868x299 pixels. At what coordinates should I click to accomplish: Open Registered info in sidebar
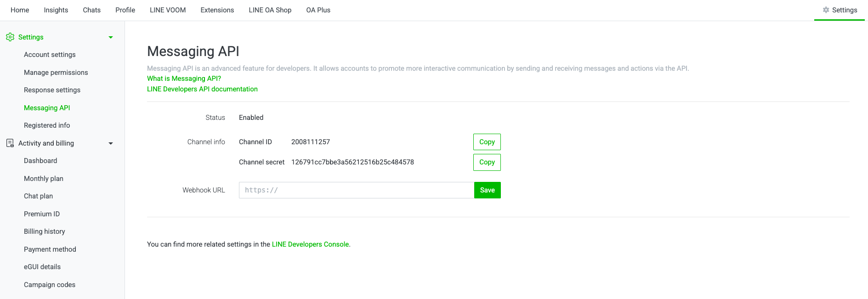[x=47, y=125]
